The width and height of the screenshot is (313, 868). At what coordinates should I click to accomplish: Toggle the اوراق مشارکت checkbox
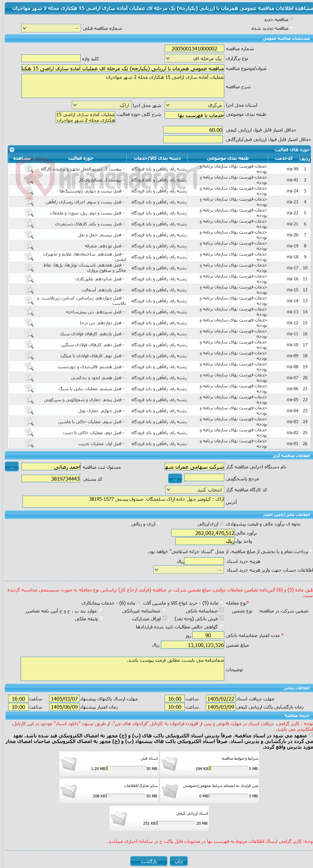tap(164, 618)
